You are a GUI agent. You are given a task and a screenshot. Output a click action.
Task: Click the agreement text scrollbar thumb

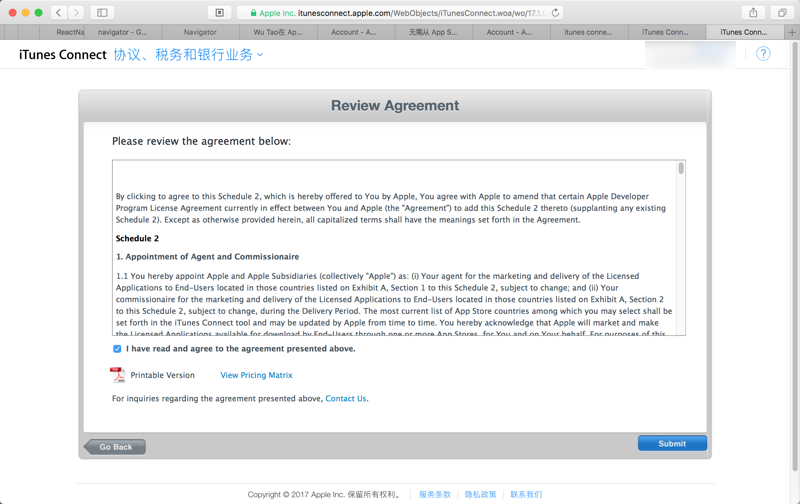click(681, 168)
